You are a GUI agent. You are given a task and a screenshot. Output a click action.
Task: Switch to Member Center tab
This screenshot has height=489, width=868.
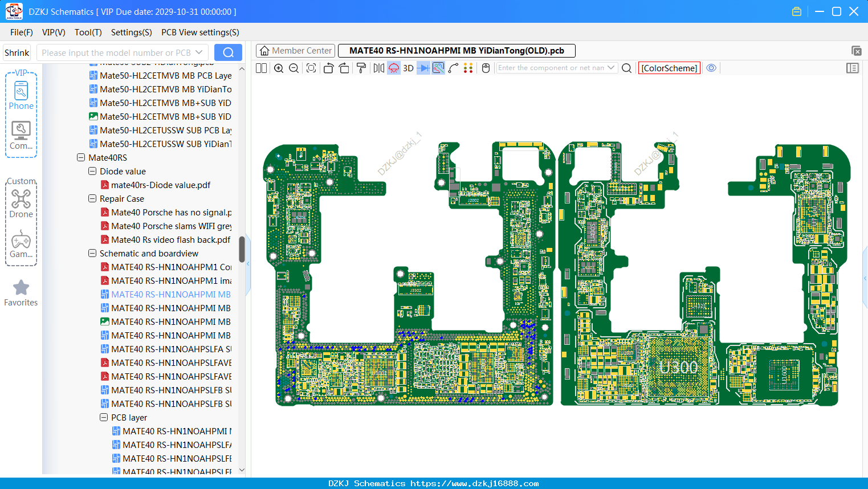(295, 51)
